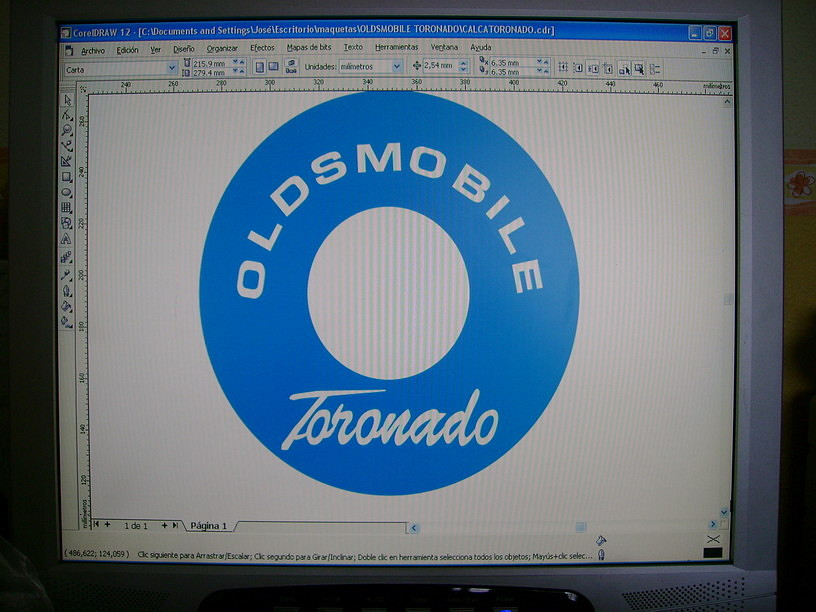Viewport: 816px width, 612px height.
Task: Select the Basic shapes tool
Action: [x=67, y=223]
